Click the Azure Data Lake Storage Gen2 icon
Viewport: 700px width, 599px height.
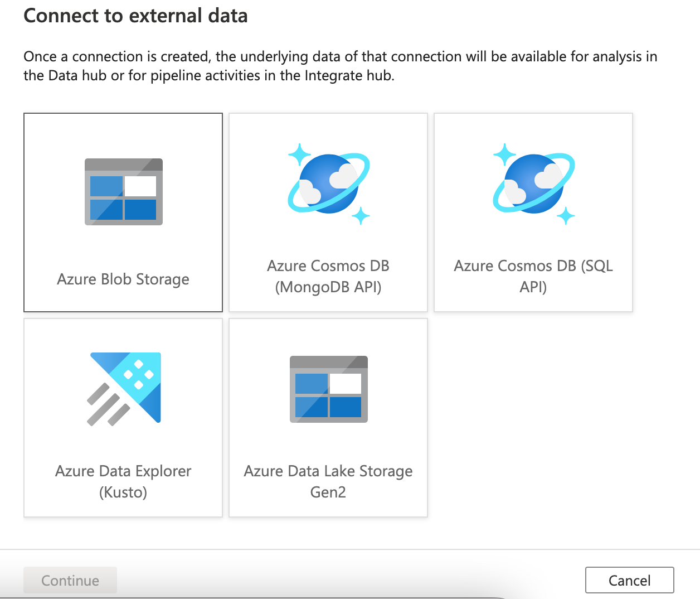pyautogui.click(x=328, y=389)
